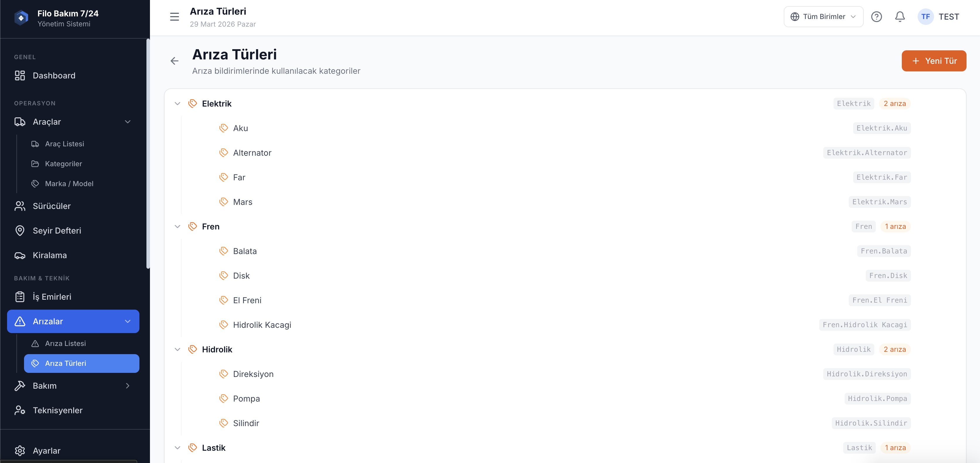Open the help question mark icon
This screenshot has height=463, width=980.
(x=876, y=17)
